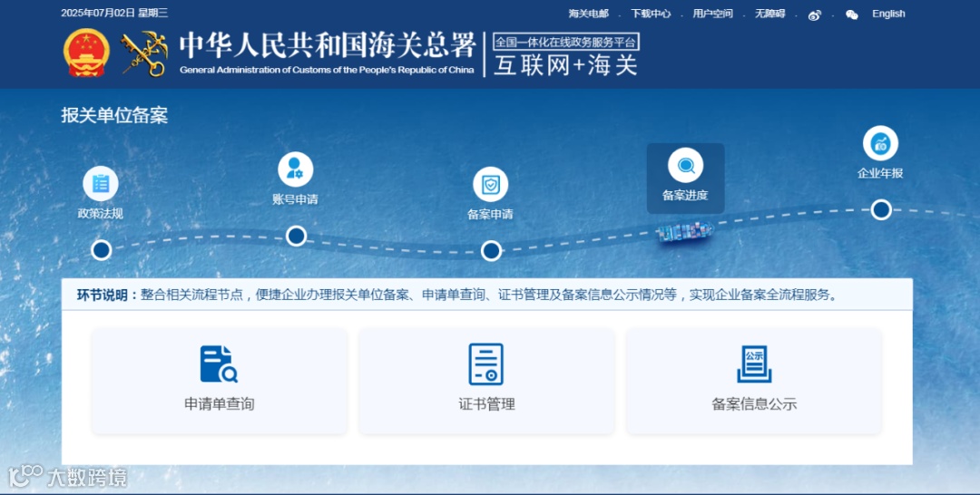Open the 政策法规 clipboard icon
Screen dimensions: 980x495
[101, 183]
